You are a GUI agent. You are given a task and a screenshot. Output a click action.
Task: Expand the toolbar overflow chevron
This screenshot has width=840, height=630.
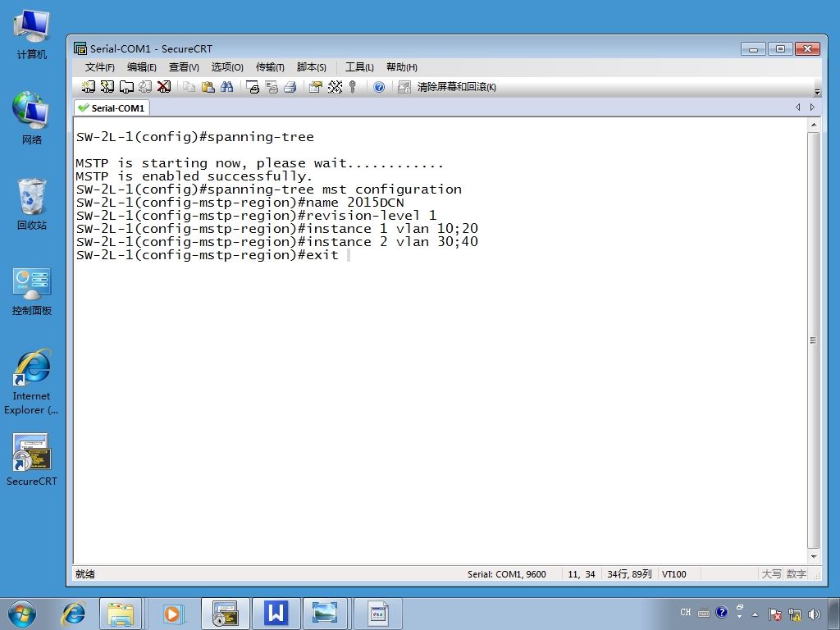tap(817, 91)
